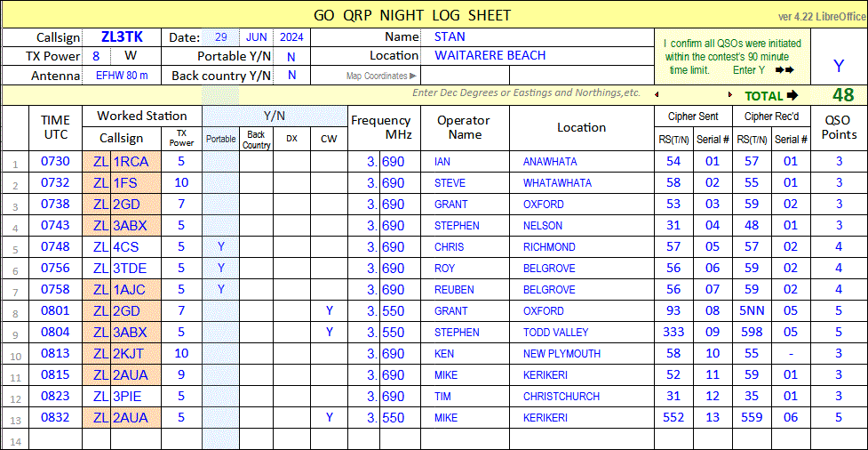The width and height of the screenshot is (868, 450).
Task: Select operator name TIM
Action: pos(465,397)
